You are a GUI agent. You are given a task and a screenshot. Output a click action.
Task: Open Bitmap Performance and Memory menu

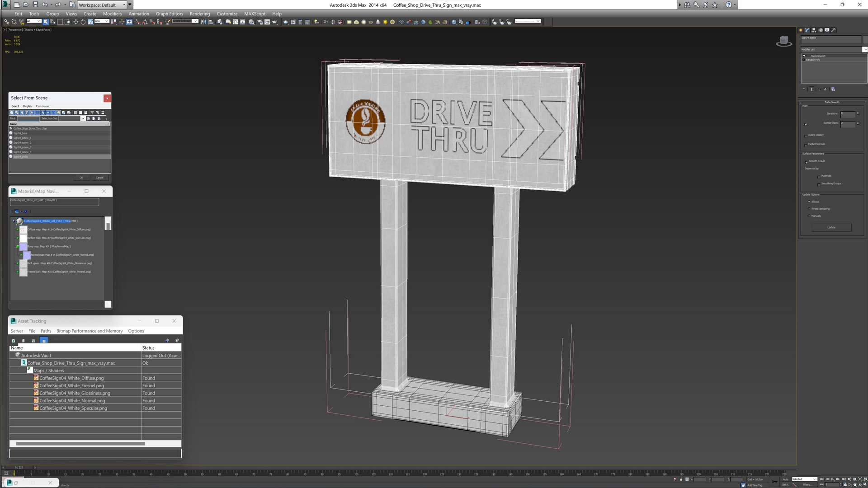(x=90, y=331)
